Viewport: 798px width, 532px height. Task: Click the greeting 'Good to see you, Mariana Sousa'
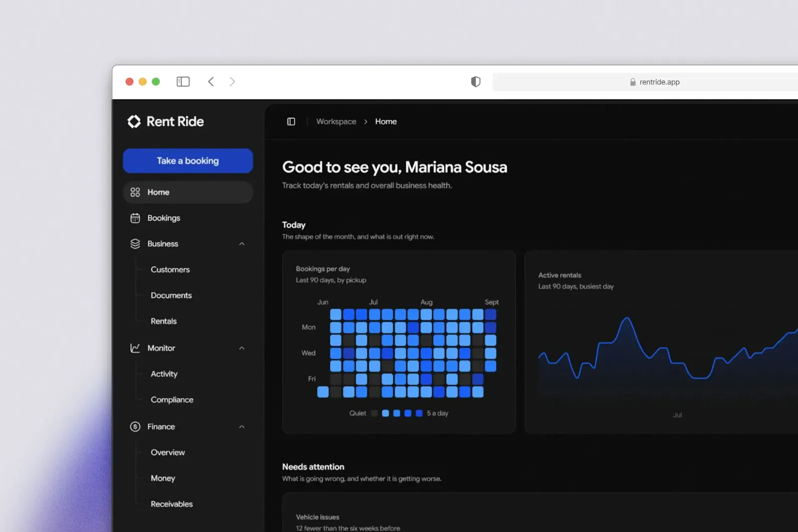[x=395, y=168]
